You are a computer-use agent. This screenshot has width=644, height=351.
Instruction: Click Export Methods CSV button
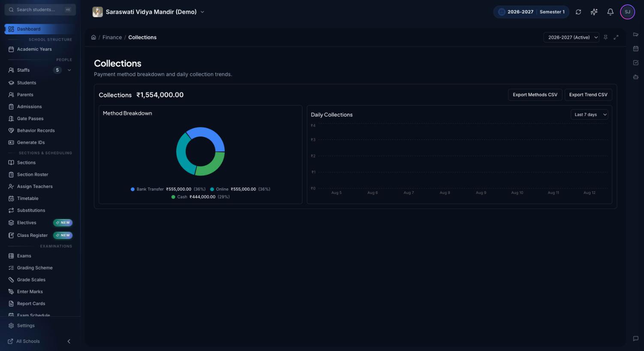click(535, 95)
